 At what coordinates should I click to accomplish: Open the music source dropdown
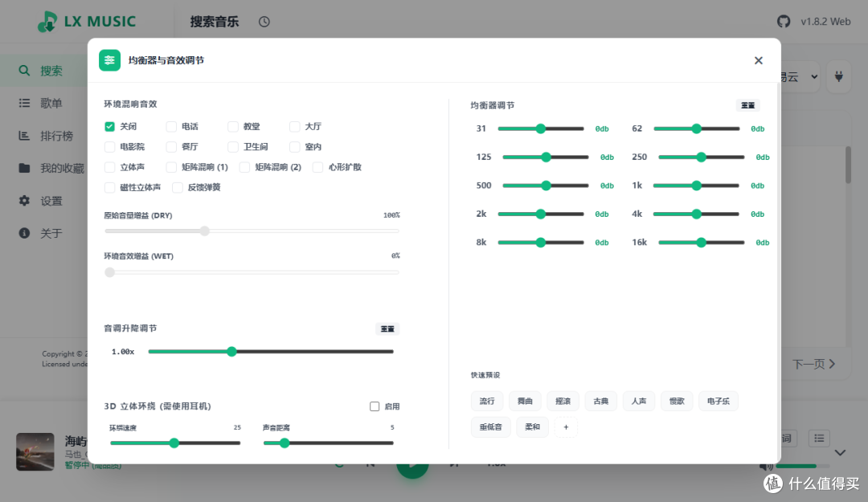[x=800, y=77]
